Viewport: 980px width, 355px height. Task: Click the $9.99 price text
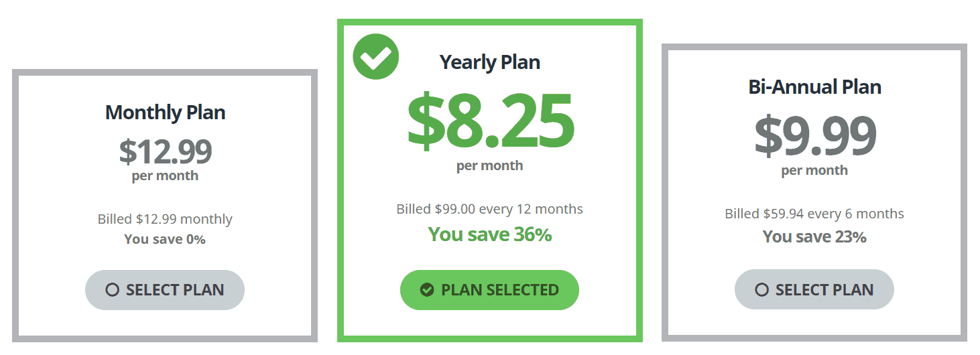pyautogui.click(x=814, y=136)
